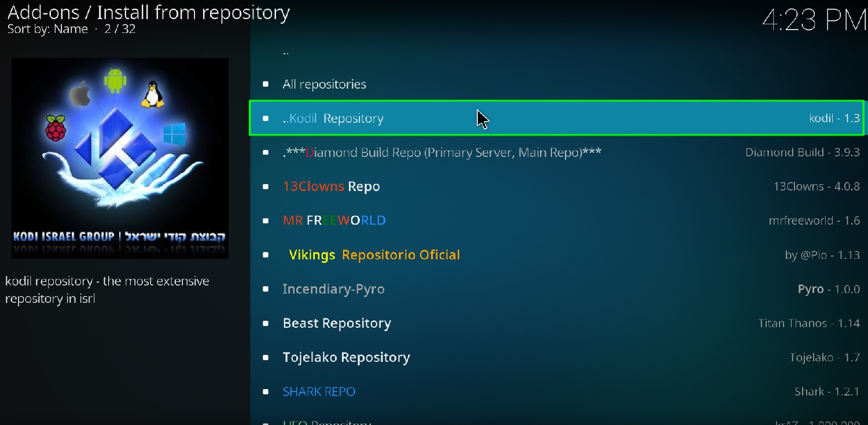Click the bullet icon beside All repositories
868x425 pixels.
click(x=266, y=85)
